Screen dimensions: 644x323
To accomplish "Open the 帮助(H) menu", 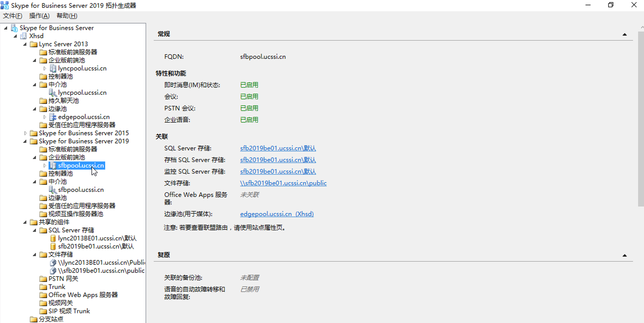I will pos(67,16).
